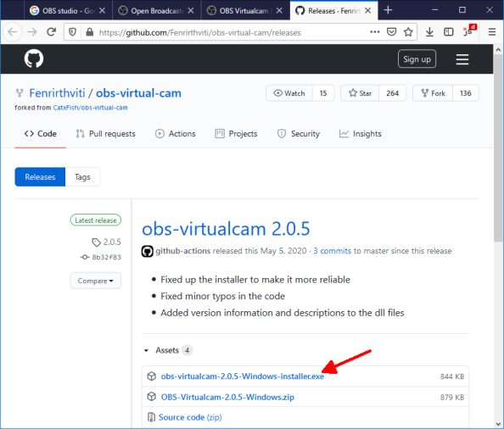The width and height of the screenshot is (504, 429).
Task: Close the Releases Fenrirthviti tab
Action: [x=368, y=10]
